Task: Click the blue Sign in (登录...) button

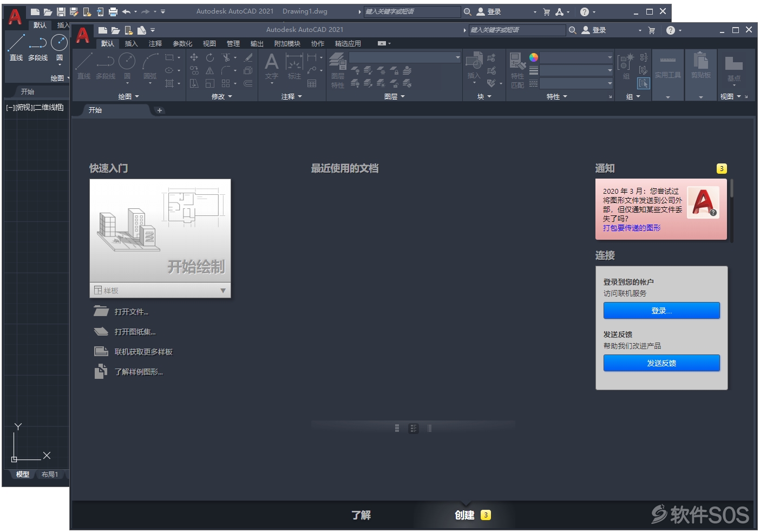Action: coord(661,311)
